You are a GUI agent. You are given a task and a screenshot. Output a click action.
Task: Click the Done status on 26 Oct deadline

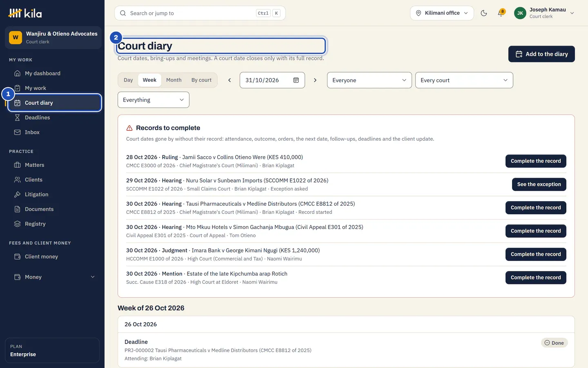pyautogui.click(x=554, y=343)
